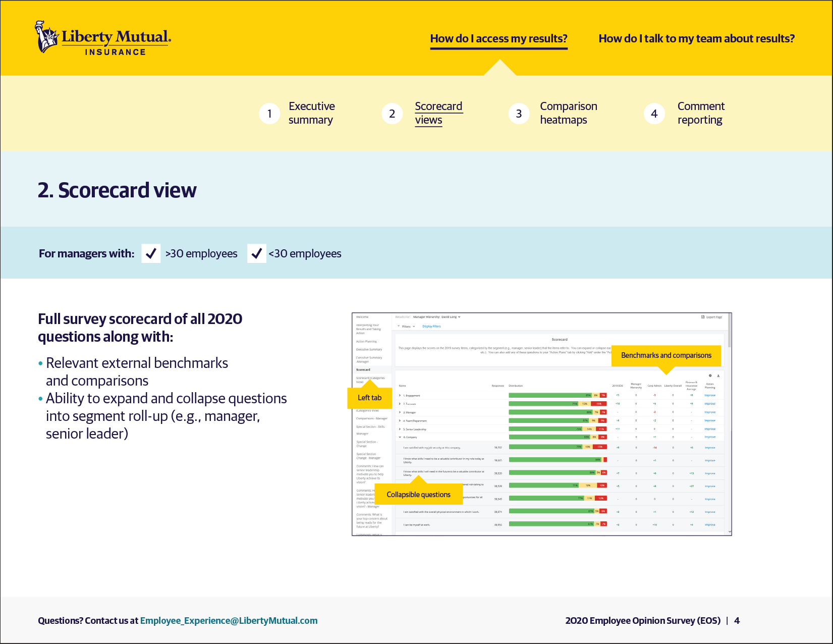833x644 pixels.
Task: Go to the Comparison heatmaps section
Action: (569, 113)
